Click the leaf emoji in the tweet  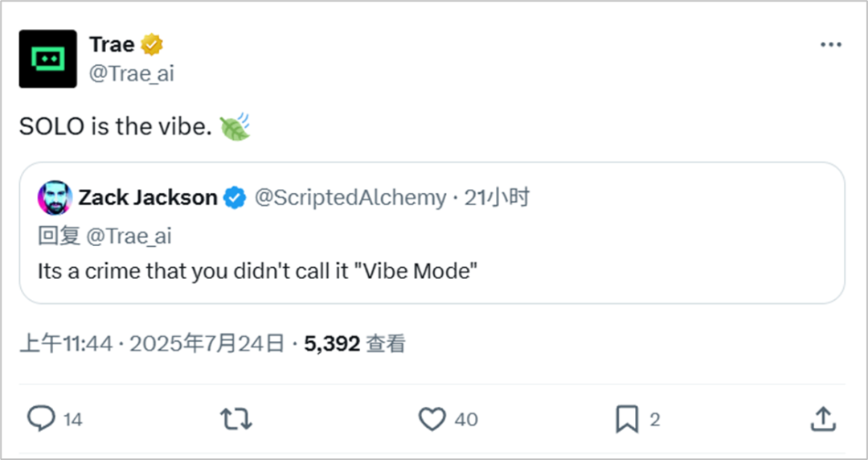click(x=235, y=126)
